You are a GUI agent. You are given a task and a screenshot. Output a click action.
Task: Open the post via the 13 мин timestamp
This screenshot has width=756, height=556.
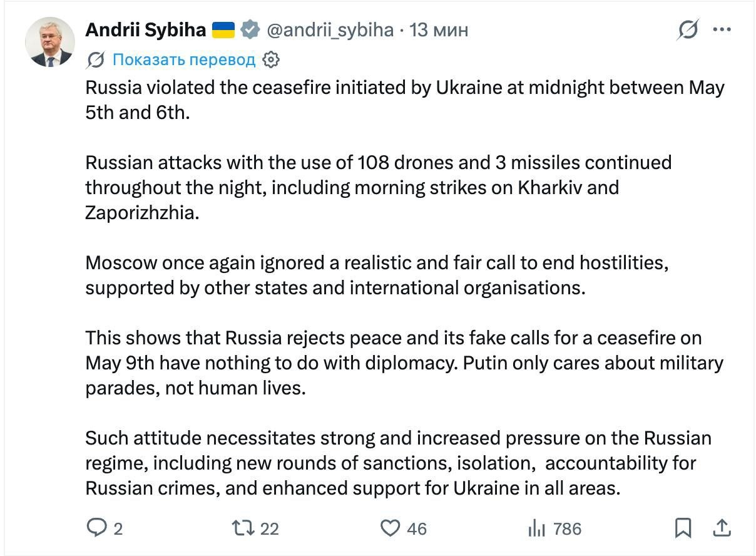pyautogui.click(x=439, y=29)
